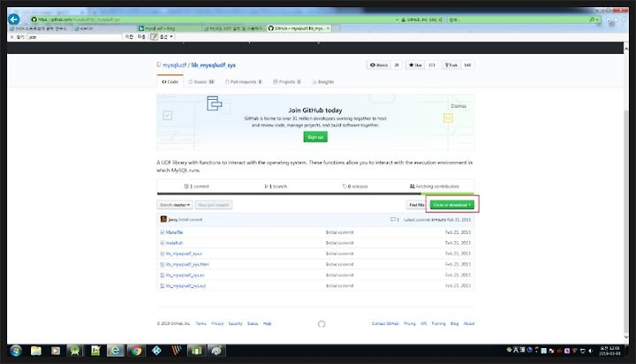Open the footer Training link

(438, 323)
